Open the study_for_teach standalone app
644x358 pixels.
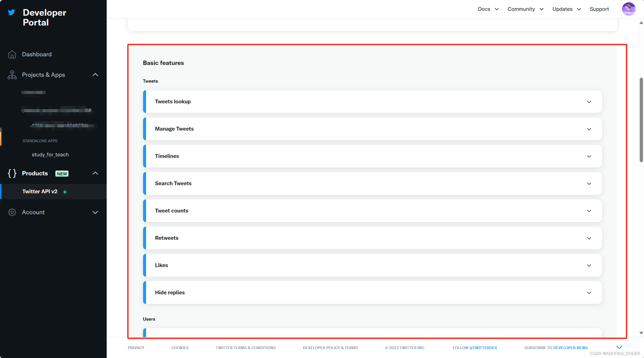tap(50, 155)
